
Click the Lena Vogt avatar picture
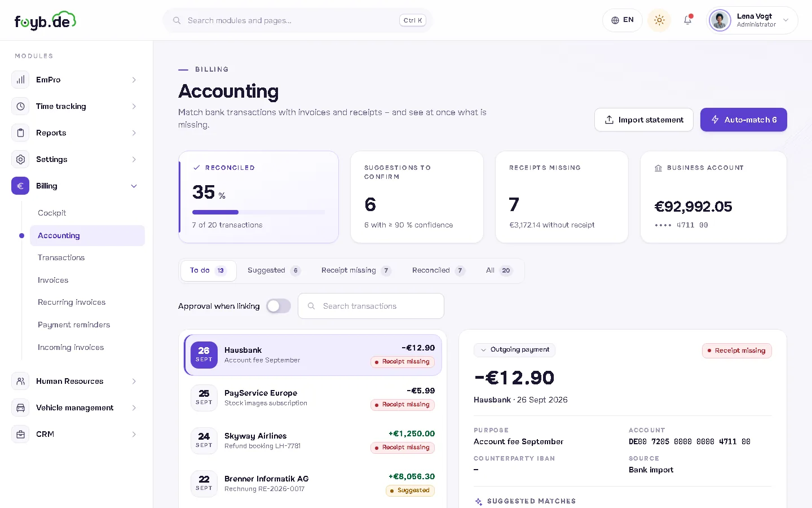720,20
